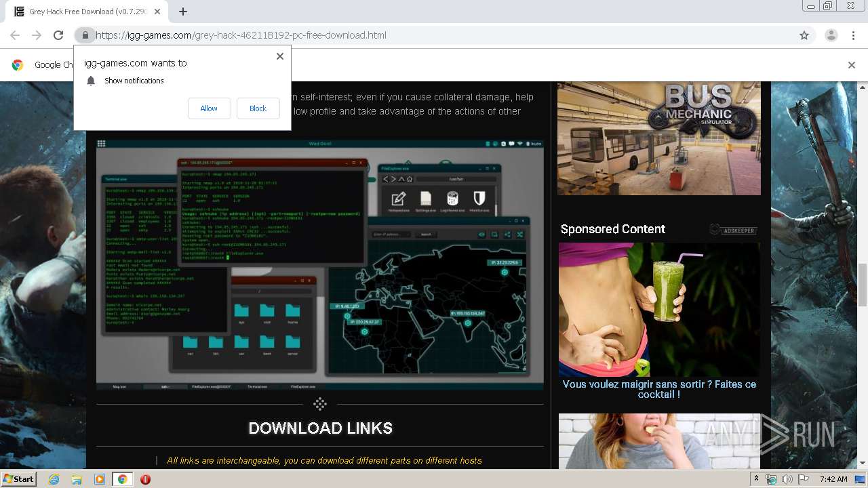
Task: Open the Bus Mechanic Simulator banner
Action: [659, 138]
